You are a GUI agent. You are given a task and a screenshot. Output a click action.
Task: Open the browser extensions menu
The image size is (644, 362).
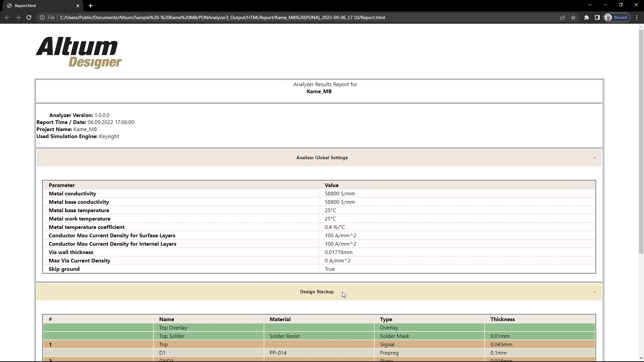tap(587, 17)
